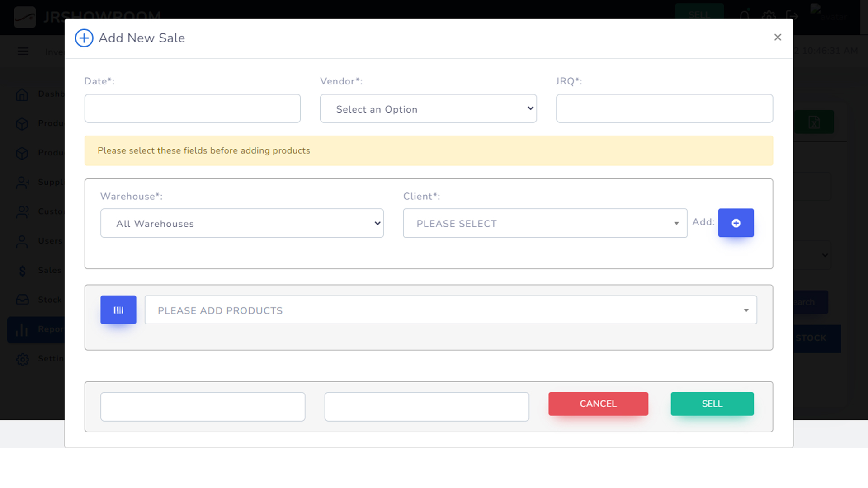Click the logout arrow icon in the header

(792, 16)
